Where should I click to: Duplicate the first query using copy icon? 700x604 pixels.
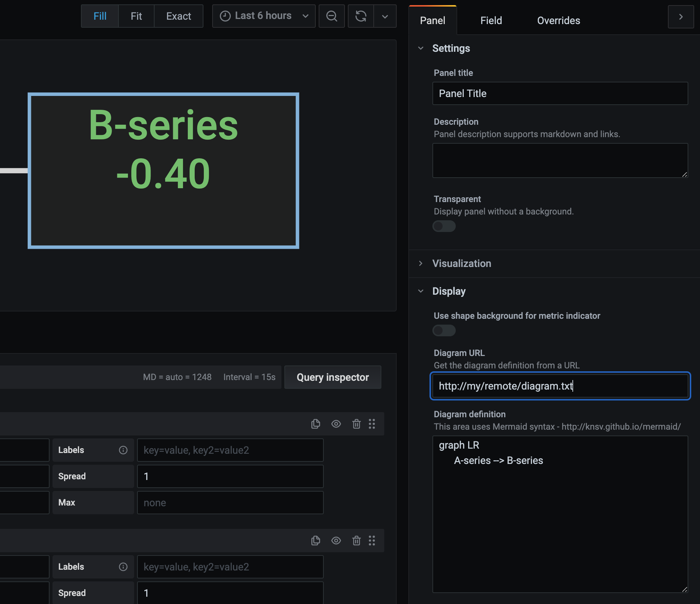(x=316, y=424)
